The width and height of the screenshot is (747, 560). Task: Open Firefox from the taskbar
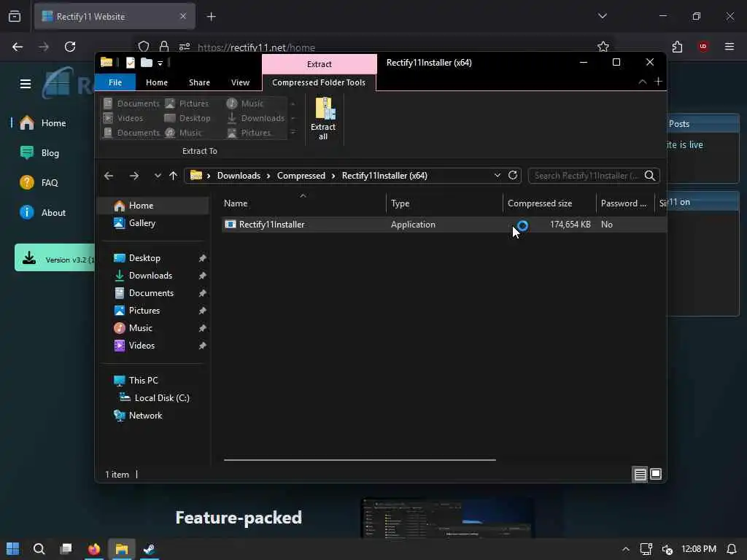(x=94, y=549)
